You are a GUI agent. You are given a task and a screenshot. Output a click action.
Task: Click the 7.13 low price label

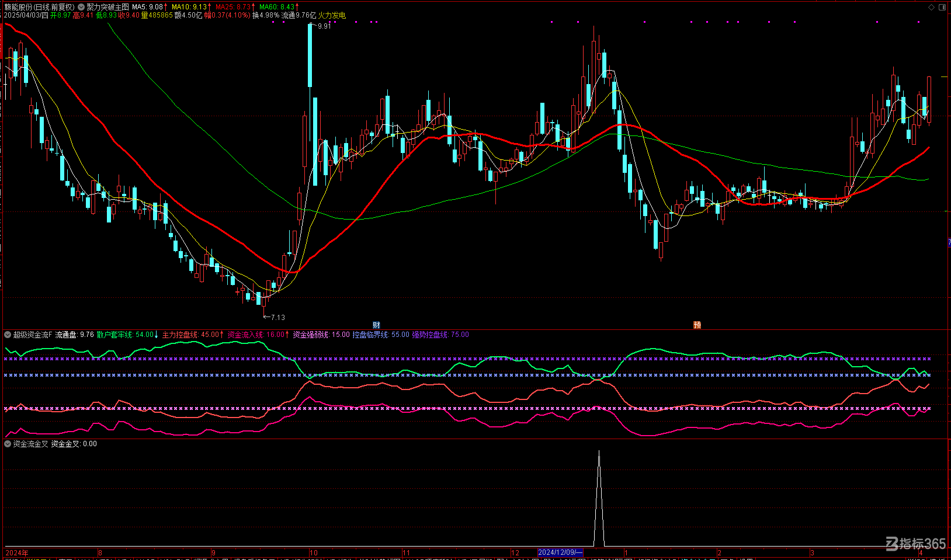(278, 317)
